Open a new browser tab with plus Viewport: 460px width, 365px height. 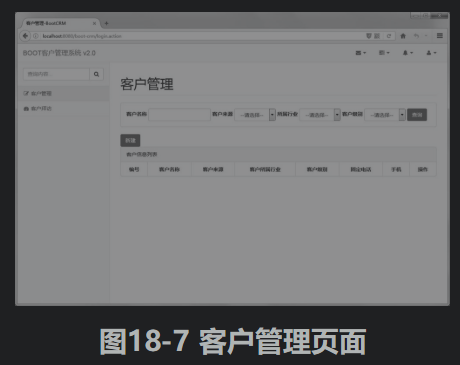pos(106,23)
